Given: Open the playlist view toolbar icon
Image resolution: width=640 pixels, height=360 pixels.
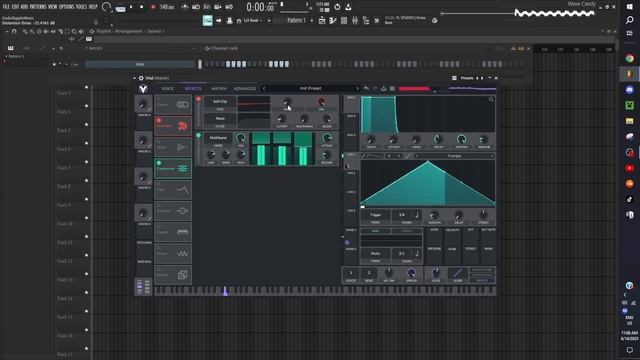Looking at the screenshot, I should coord(322,20).
